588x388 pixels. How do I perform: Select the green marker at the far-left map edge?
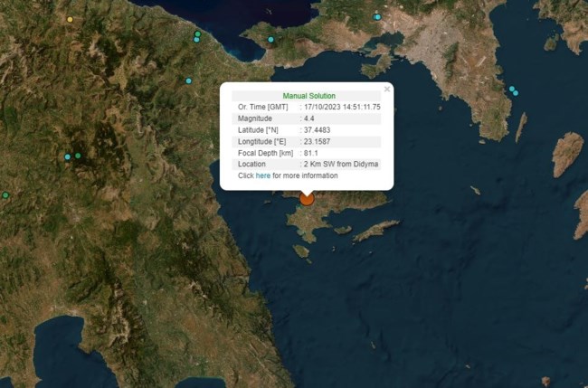click(5, 195)
